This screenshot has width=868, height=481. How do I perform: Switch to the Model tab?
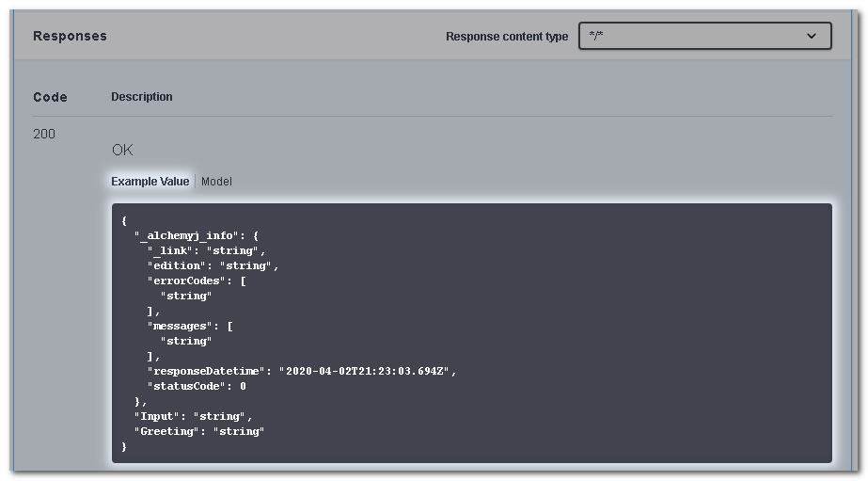(x=216, y=182)
